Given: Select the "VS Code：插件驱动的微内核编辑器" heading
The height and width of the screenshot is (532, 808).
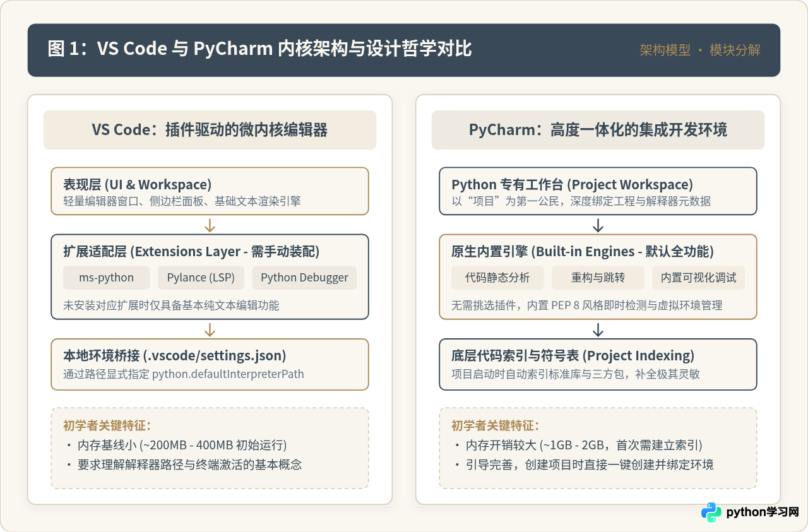Looking at the screenshot, I should point(210,130).
